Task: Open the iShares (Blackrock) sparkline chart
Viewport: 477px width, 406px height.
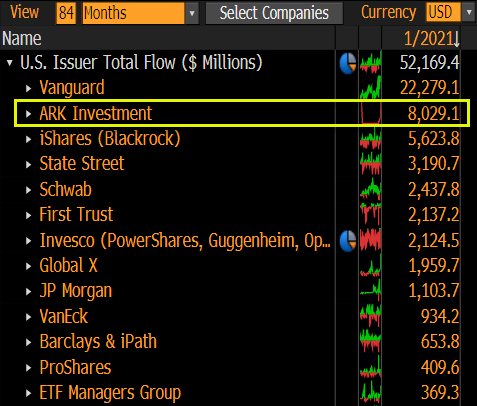Action: click(x=370, y=139)
